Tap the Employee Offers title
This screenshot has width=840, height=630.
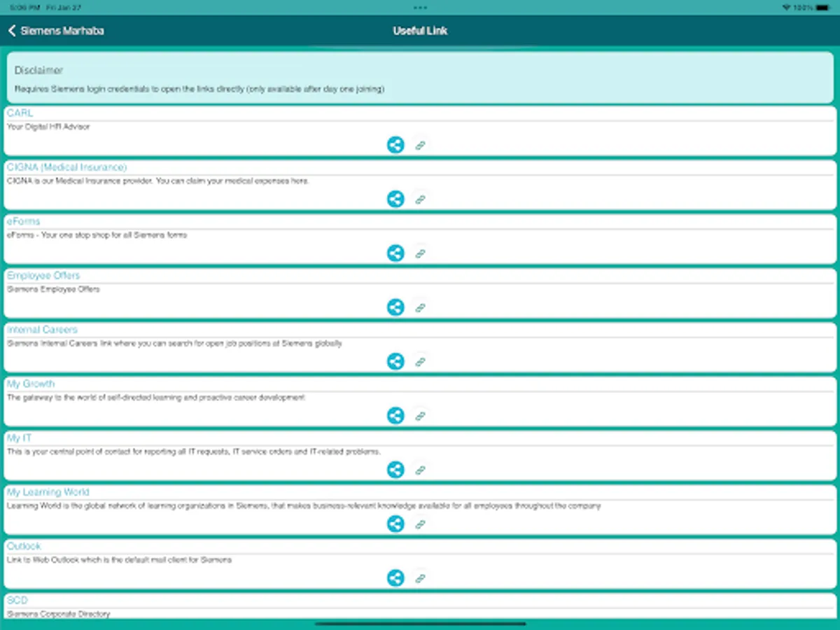click(x=43, y=275)
